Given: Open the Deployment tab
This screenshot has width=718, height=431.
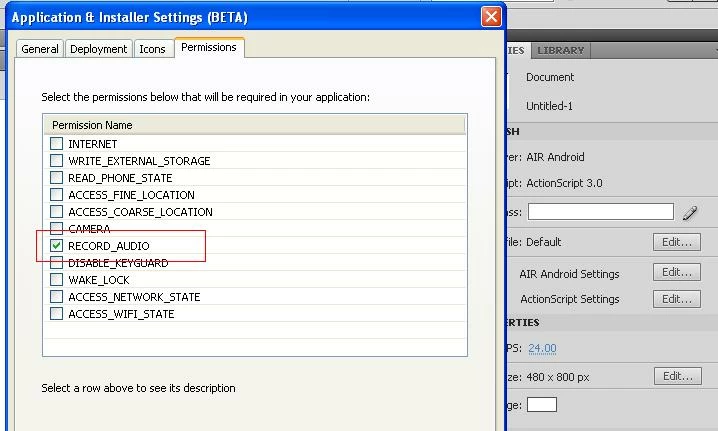Looking at the screenshot, I should (x=98, y=49).
